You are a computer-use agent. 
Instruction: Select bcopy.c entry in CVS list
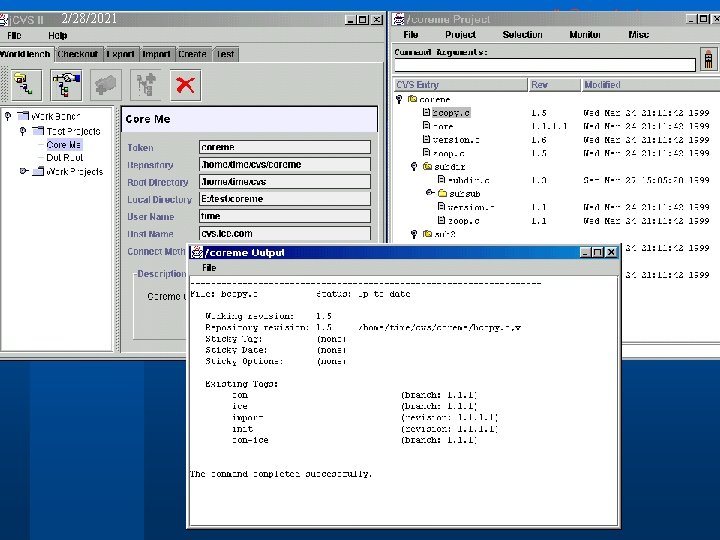coord(451,112)
